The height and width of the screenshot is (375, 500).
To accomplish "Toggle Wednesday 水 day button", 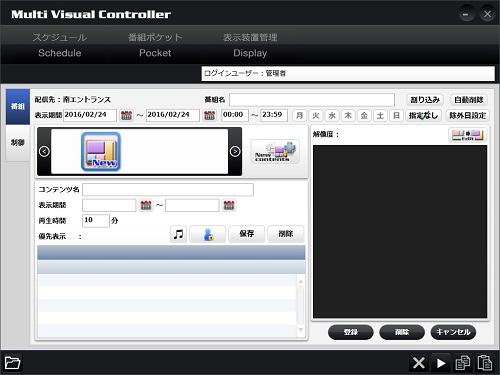I will [x=332, y=116].
